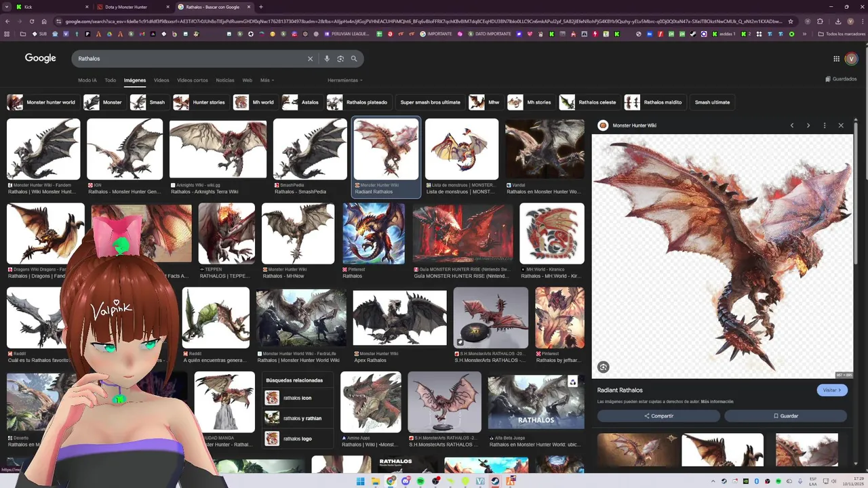Screen dimensions: 868x488
Task: Open three-dot options in preview panel
Action: pos(825,125)
